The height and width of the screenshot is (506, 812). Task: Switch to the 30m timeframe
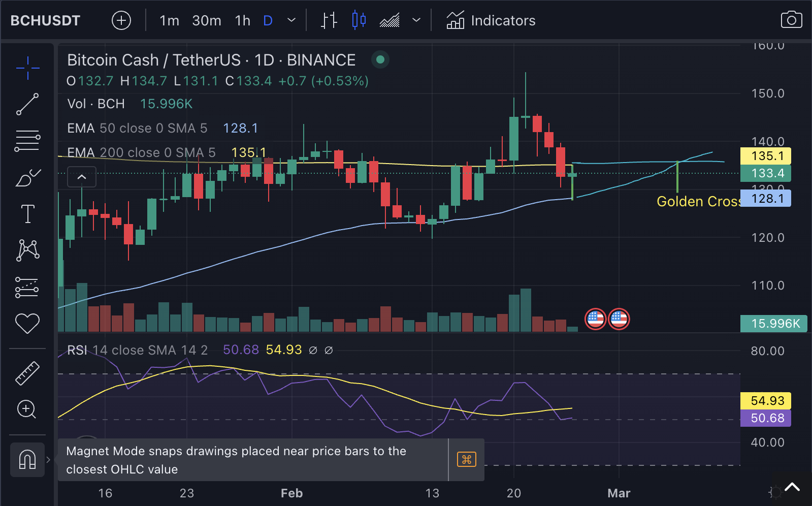tap(207, 20)
